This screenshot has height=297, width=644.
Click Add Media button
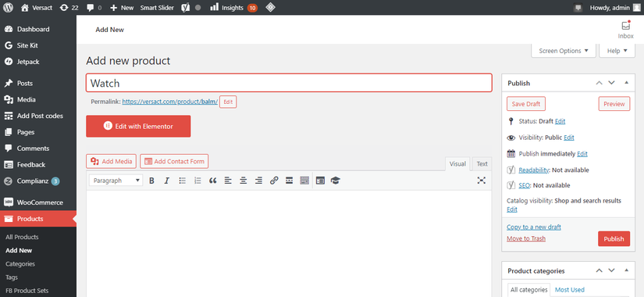[x=111, y=161]
